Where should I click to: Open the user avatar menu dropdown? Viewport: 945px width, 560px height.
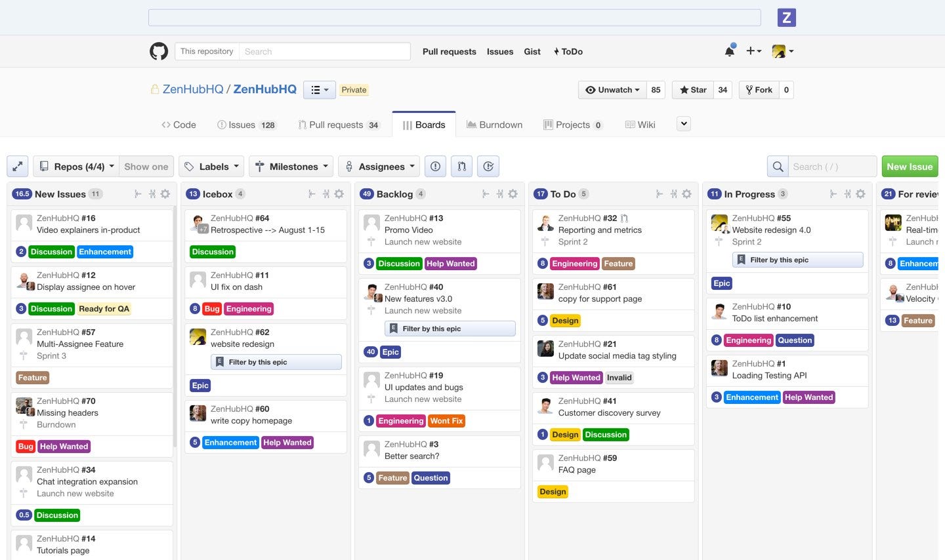click(782, 51)
